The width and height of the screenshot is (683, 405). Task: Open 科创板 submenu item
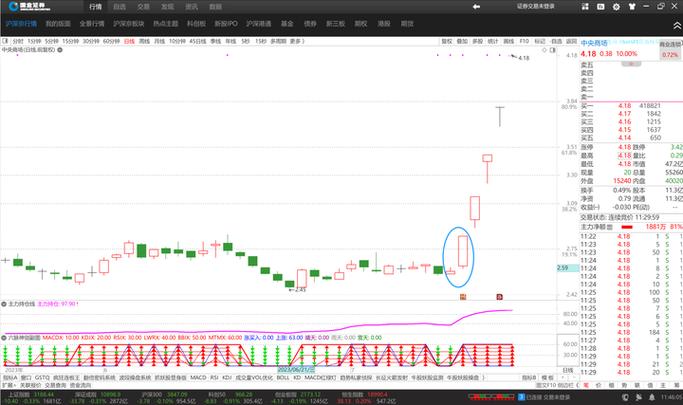(196, 24)
